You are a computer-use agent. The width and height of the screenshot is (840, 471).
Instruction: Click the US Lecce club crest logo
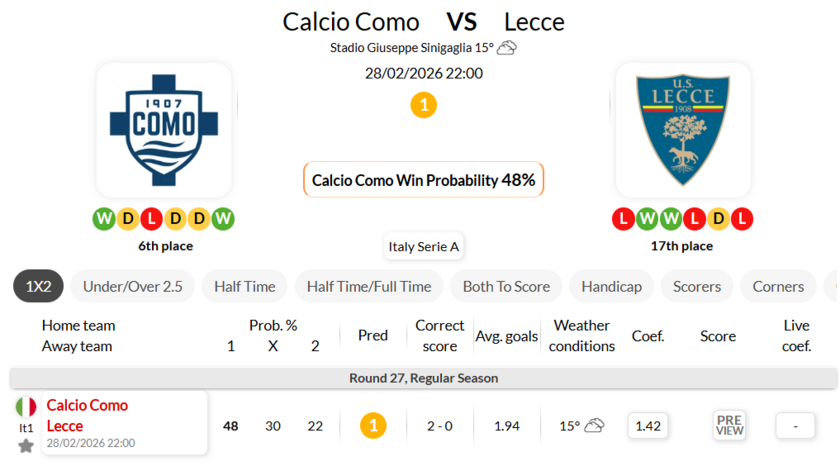[683, 130]
